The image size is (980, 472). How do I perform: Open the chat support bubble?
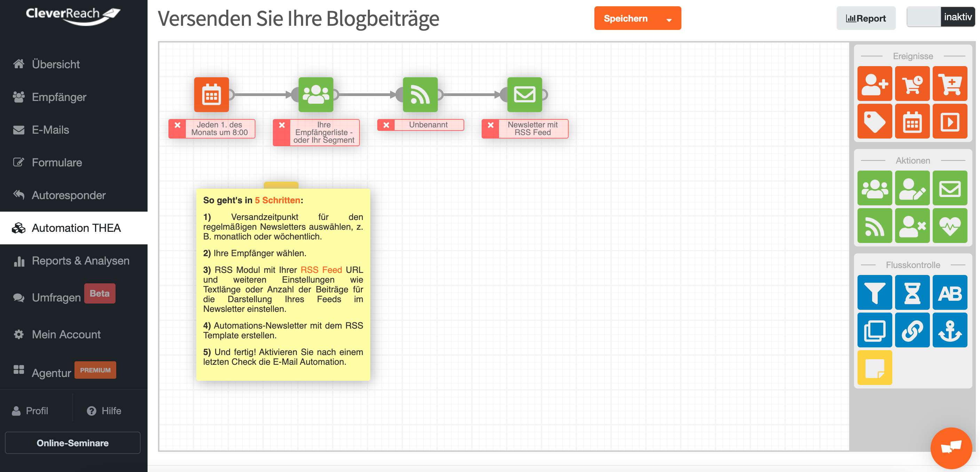[x=951, y=448]
